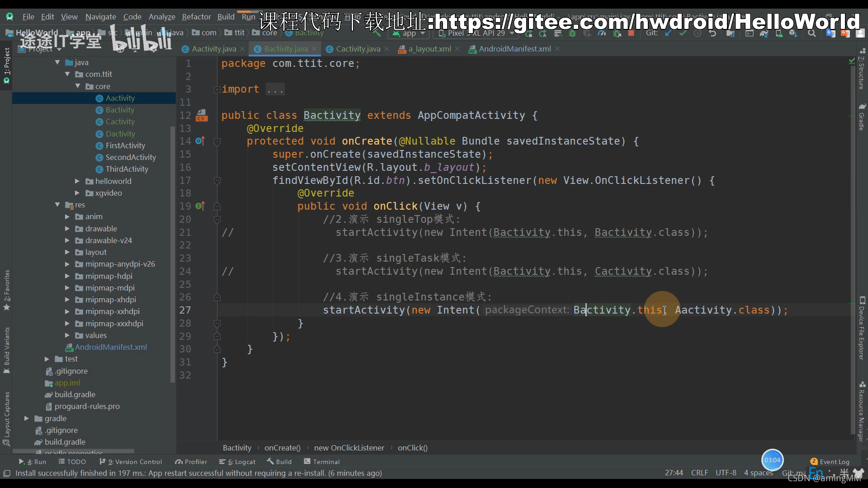868x488 pixels.
Task: Open the Terminal tool window button
Action: 321,461
